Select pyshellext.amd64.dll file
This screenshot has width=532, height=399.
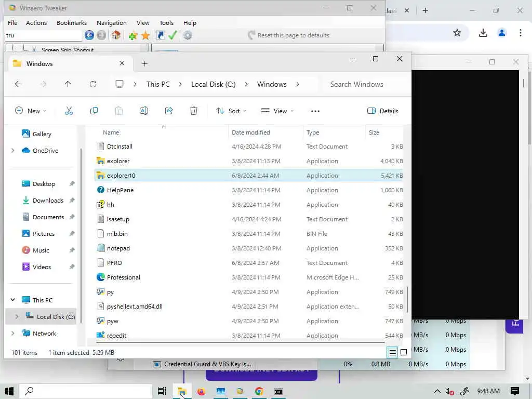coord(249,307)
